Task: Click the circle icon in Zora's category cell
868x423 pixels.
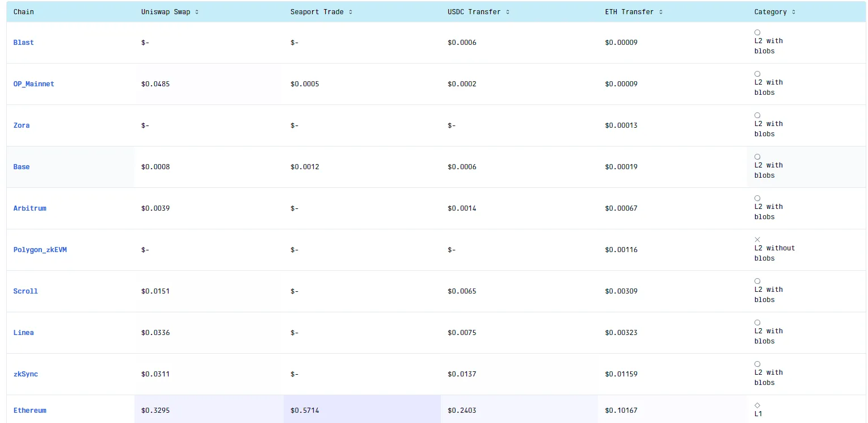Action: pyautogui.click(x=757, y=115)
